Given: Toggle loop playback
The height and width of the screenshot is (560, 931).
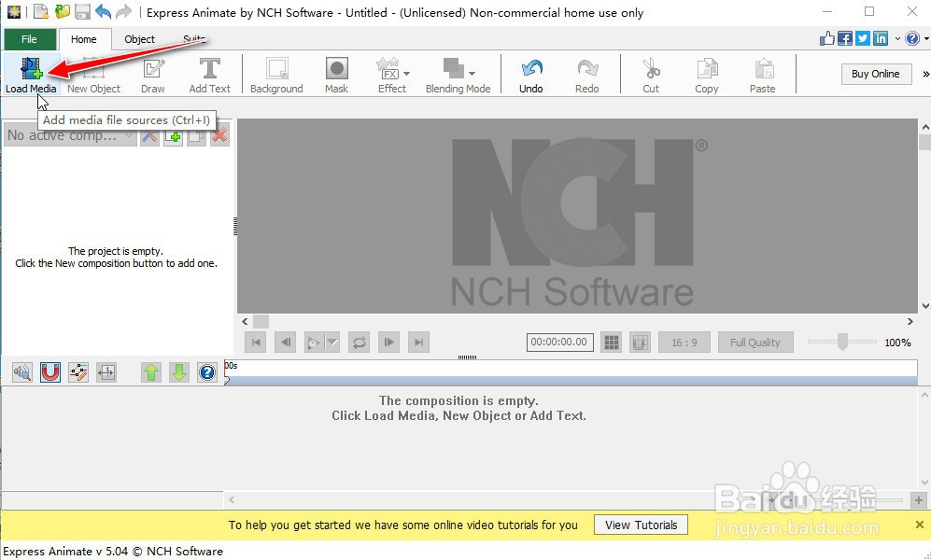Looking at the screenshot, I should (x=360, y=343).
